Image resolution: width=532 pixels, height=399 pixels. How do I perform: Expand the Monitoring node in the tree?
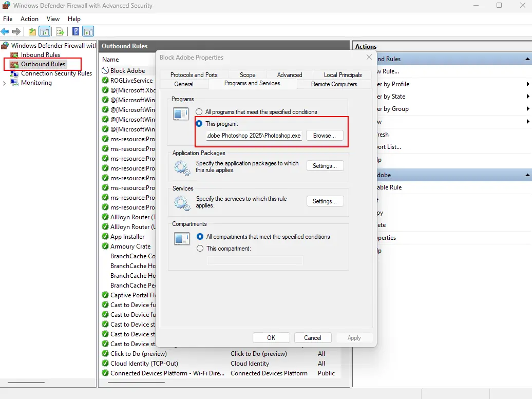point(5,82)
